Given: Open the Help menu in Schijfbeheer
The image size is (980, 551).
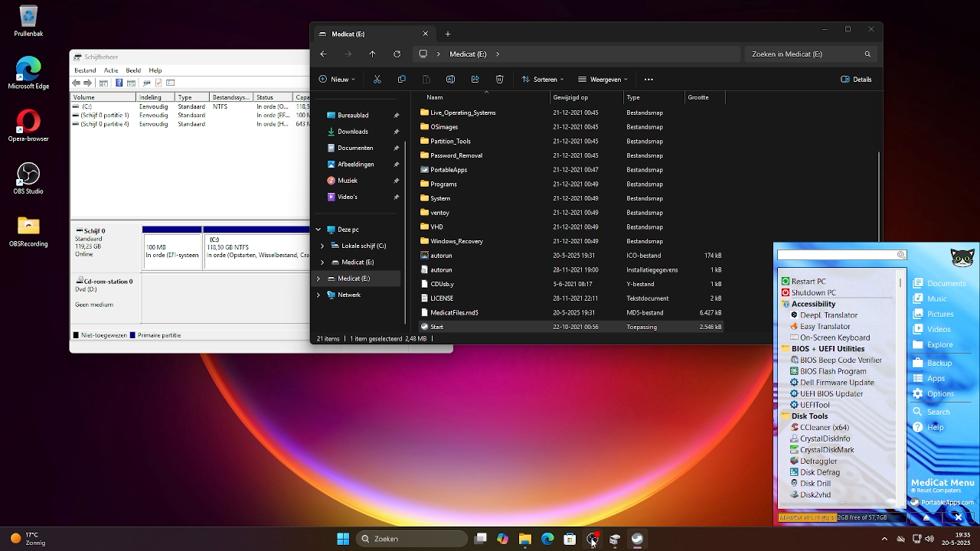Looking at the screenshot, I should [155, 70].
